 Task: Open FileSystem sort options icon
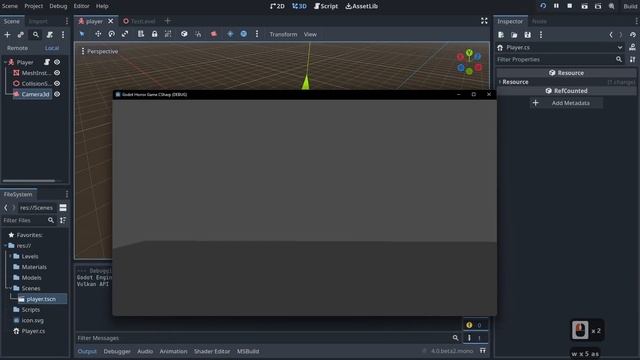point(63,220)
